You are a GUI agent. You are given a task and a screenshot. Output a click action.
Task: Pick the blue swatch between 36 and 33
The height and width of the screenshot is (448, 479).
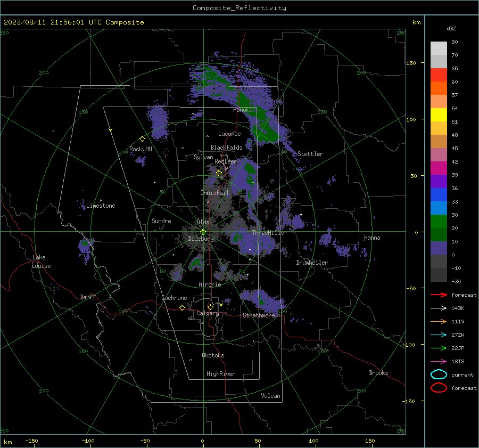[x=439, y=194]
